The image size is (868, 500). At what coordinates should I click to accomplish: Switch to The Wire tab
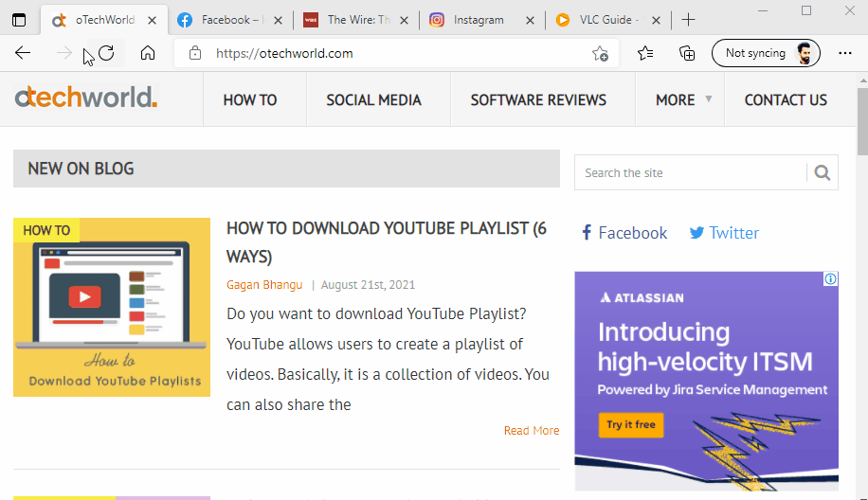[356, 20]
